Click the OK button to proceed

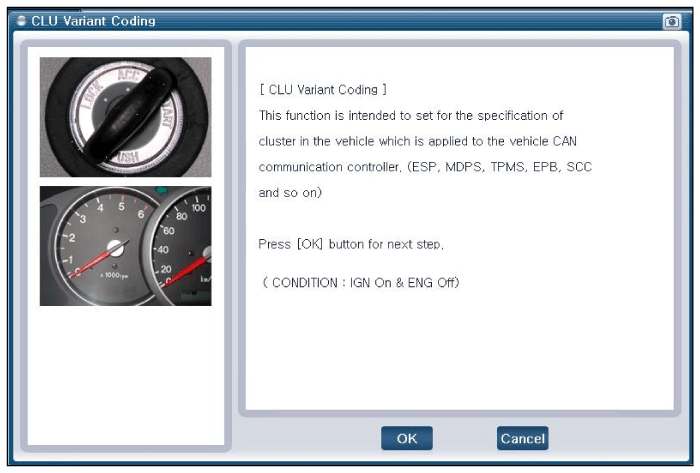(x=406, y=438)
